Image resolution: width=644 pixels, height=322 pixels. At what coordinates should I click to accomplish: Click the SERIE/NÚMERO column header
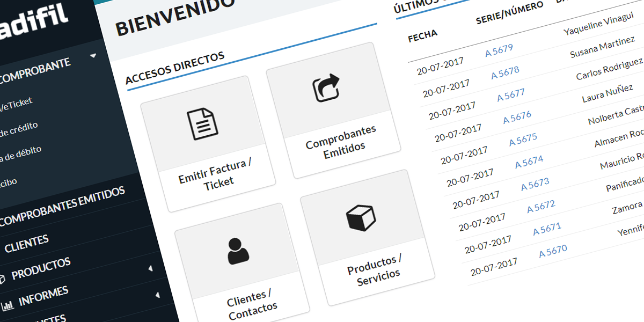coord(509,13)
